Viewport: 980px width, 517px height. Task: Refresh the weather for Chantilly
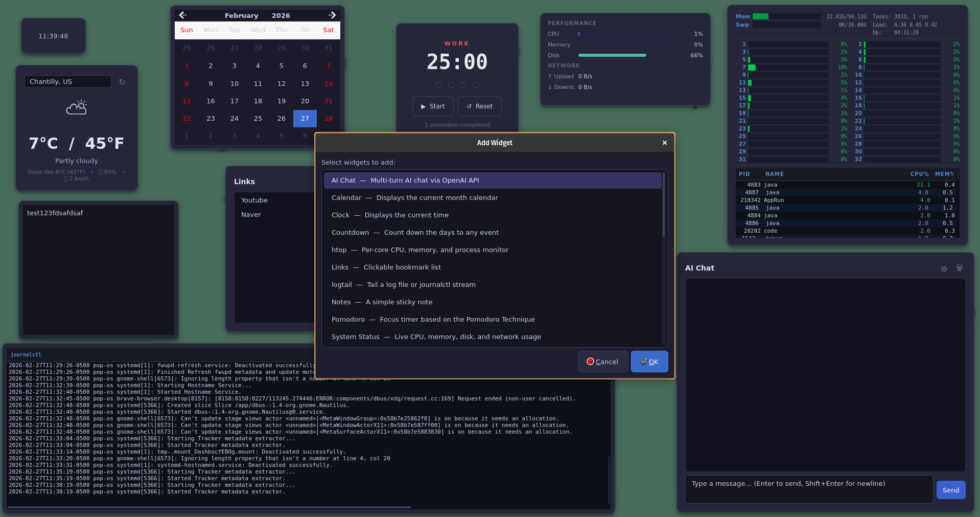pyautogui.click(x=122, y=81)
